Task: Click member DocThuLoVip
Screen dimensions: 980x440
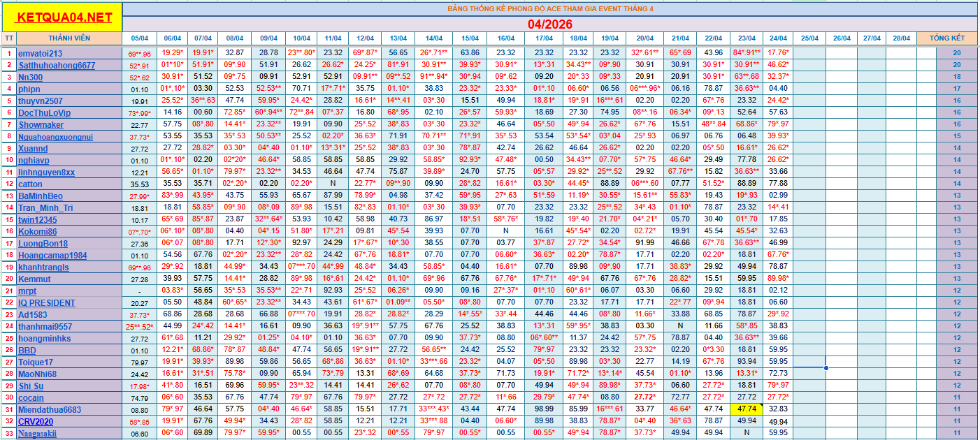Action: pyautogui.click(x=45, y=112)
